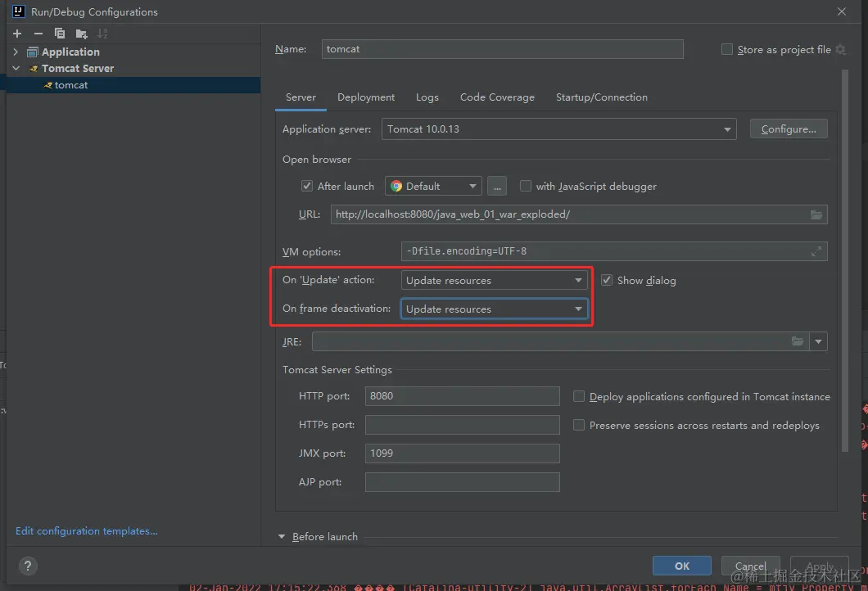
Task: Click the URL input field
Action: tap(578, 214)
